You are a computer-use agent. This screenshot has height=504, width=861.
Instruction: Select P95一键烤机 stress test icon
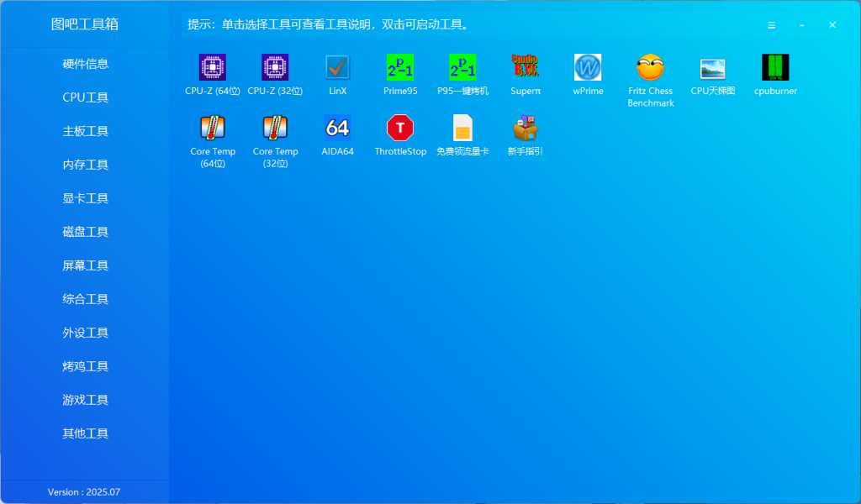pos(462,67)
